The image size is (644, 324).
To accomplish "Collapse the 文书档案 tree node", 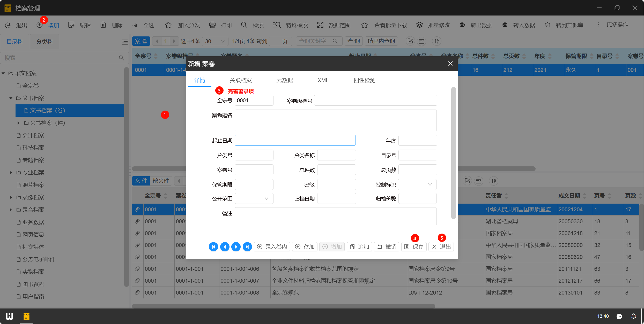I will (x=11, y=98).
